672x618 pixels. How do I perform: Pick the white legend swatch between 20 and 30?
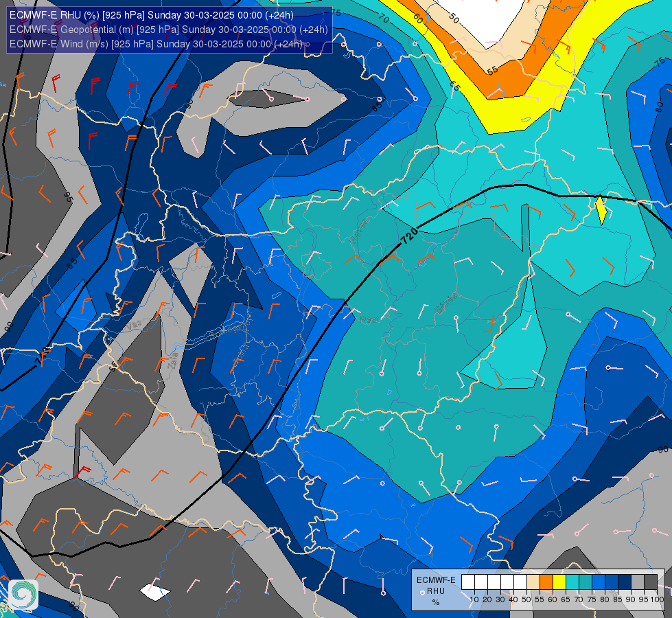point(494,582)
